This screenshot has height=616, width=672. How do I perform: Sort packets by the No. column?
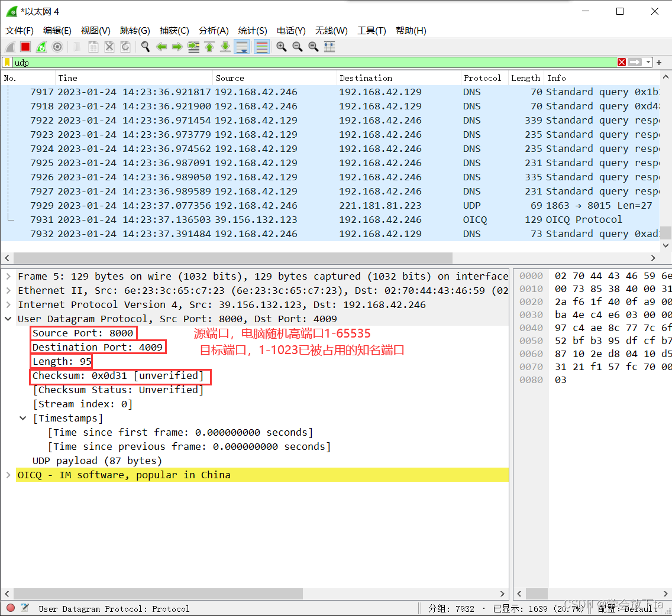[x=28, y=78]
